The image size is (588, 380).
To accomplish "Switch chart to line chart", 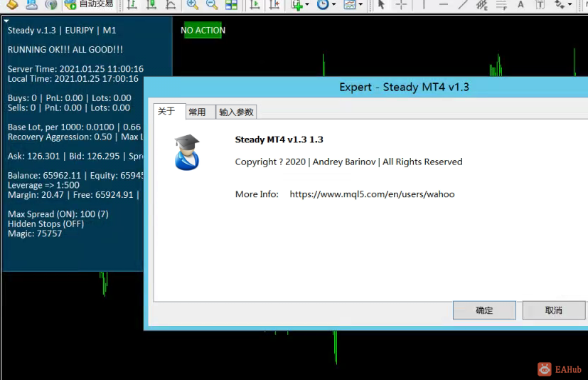I will (x=171, y=4).
